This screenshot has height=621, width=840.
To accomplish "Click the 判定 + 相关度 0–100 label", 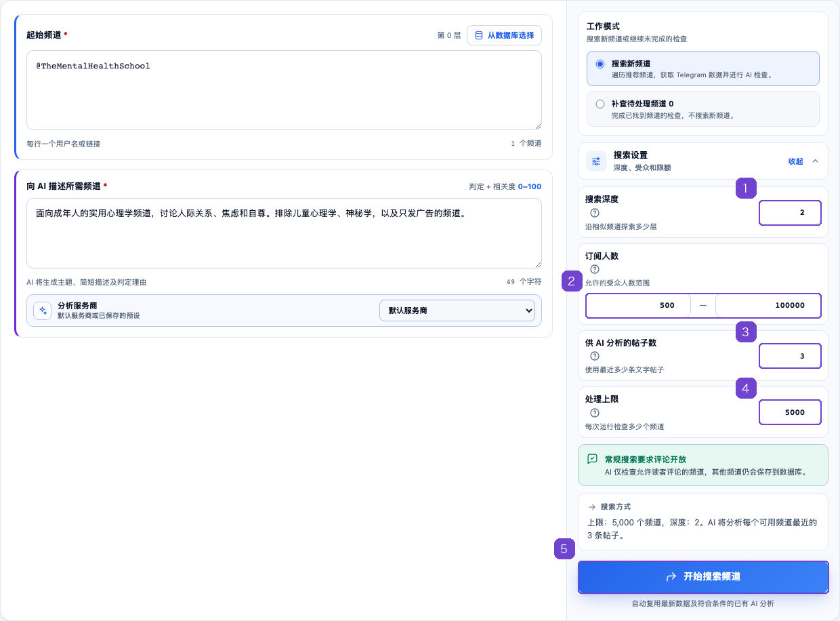I will 505,186.
